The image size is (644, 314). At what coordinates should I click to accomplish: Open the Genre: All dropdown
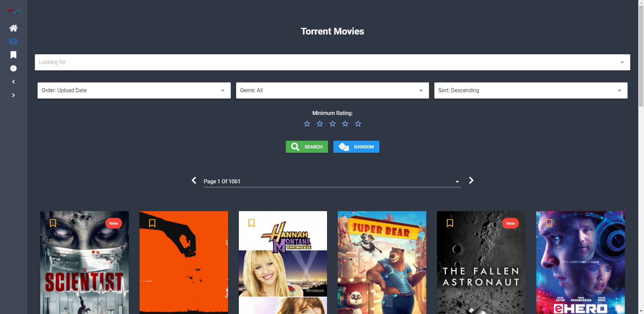click(332, 90)
